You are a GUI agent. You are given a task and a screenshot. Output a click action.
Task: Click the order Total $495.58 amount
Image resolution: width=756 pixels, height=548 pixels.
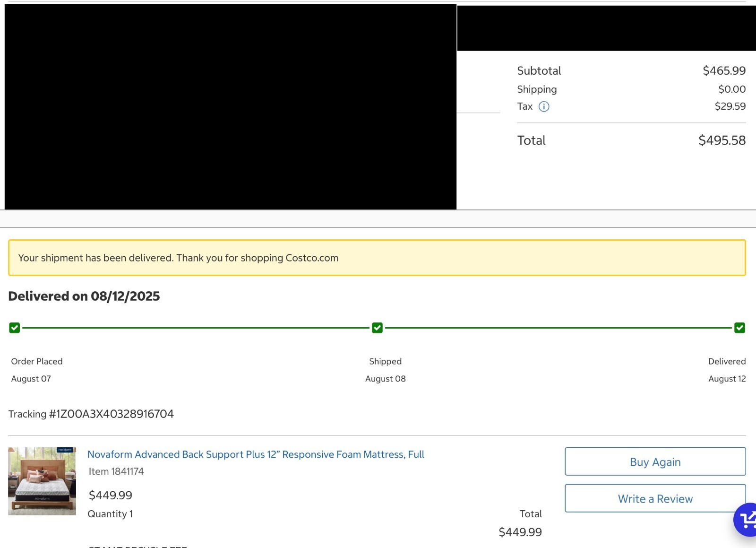[x=722, y=140]
